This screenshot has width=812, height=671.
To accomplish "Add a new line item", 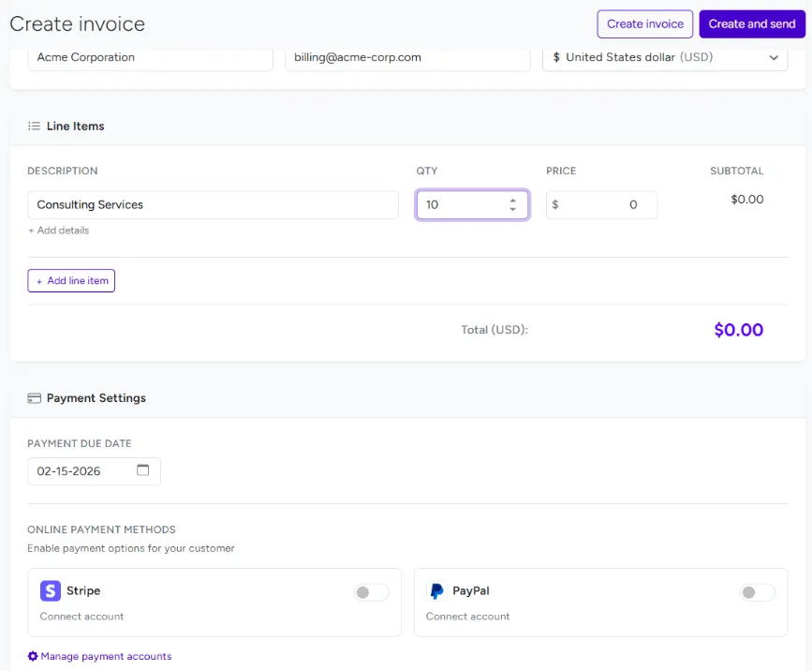I will tap(71, 281).
